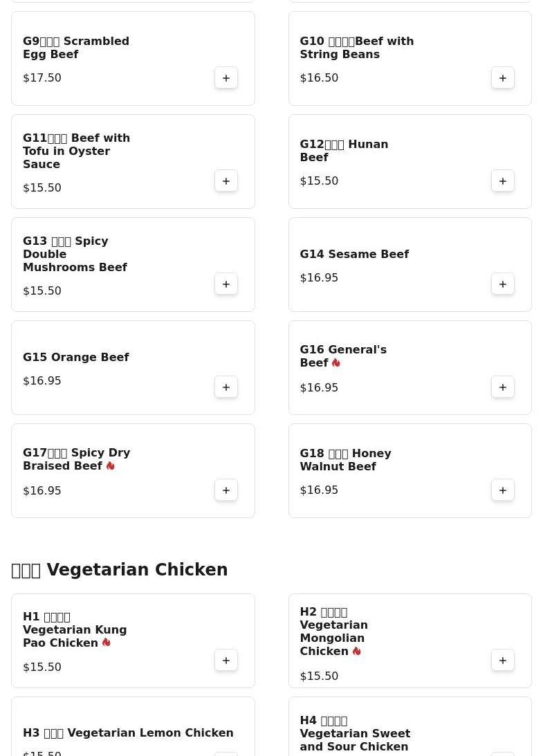Select H3 Vegetarian Lemon Chicken title
Screen dimensions: 543x756
click(x=128, y=733)
